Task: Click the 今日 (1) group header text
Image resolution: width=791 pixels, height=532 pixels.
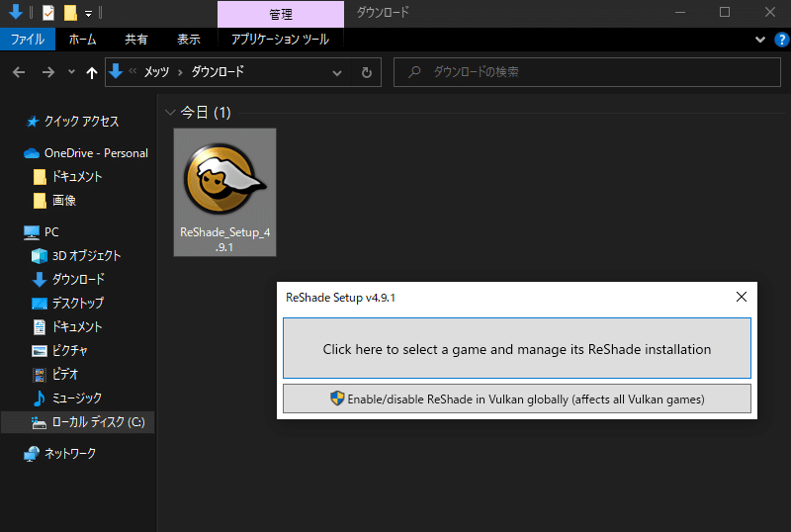Action: 206,112
